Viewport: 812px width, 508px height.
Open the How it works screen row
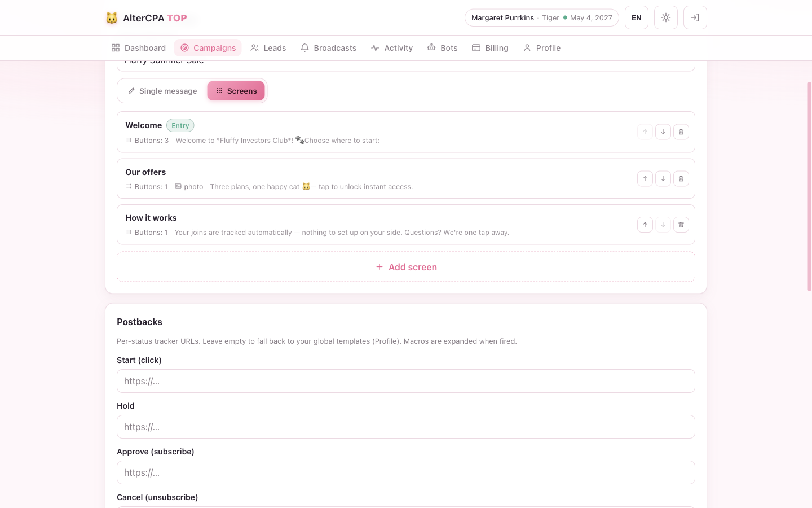tap(406, 225)
